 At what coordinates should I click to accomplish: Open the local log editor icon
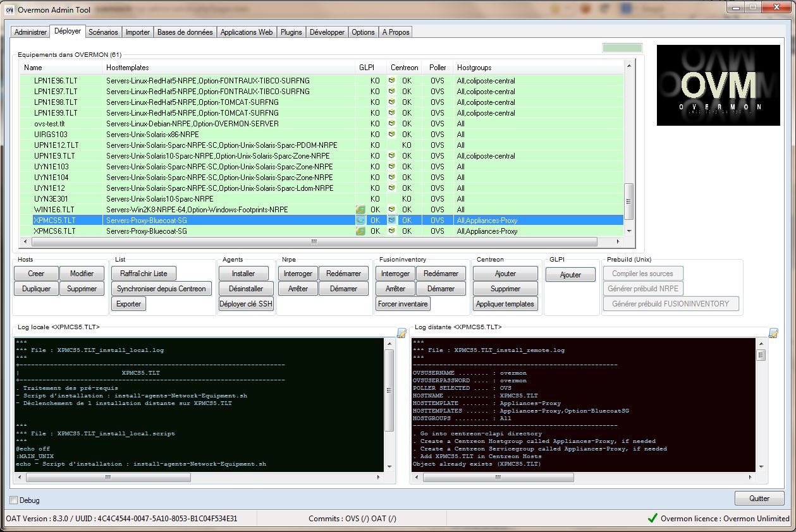pos(401,333)
